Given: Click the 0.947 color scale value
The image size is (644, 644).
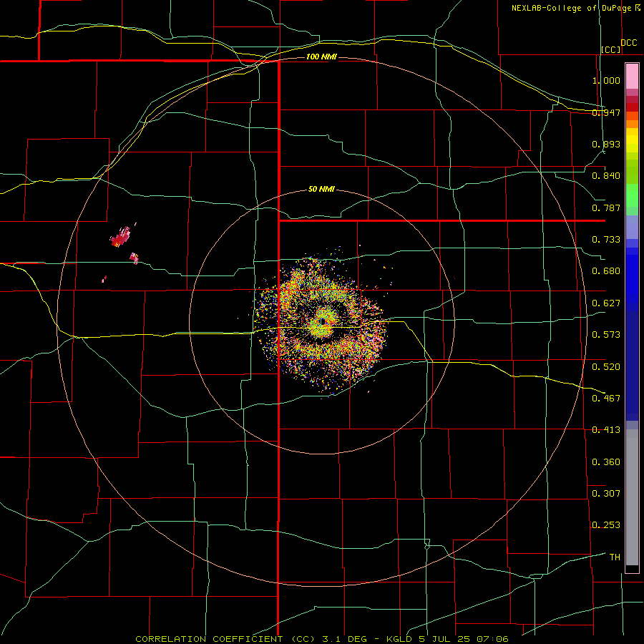Looking at the screenshot, I should click(606, 112).
